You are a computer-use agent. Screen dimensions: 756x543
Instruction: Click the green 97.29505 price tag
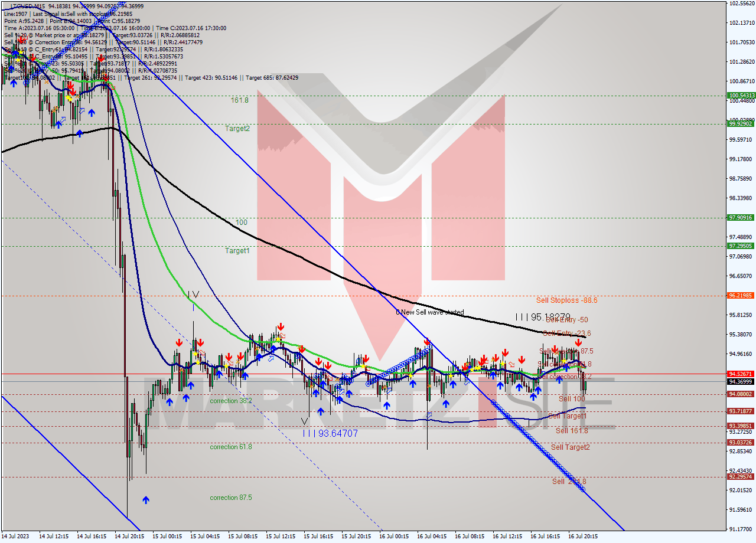pos(741,246)
